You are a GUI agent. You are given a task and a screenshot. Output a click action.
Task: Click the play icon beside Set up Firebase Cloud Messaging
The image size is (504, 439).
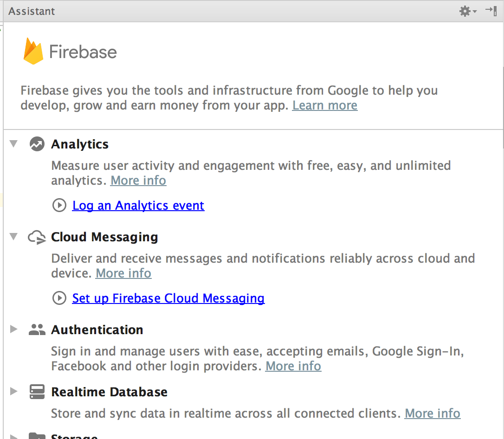pos(59,298)
